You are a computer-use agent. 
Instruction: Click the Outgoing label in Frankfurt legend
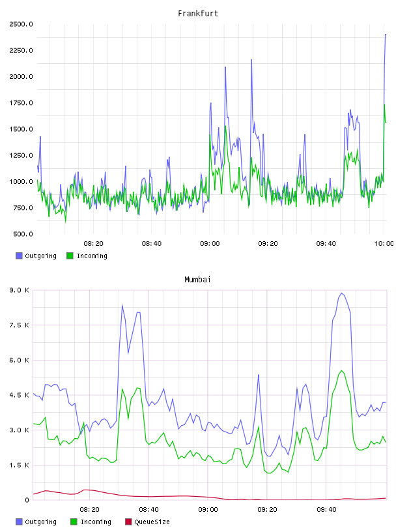tap(40, 256)
